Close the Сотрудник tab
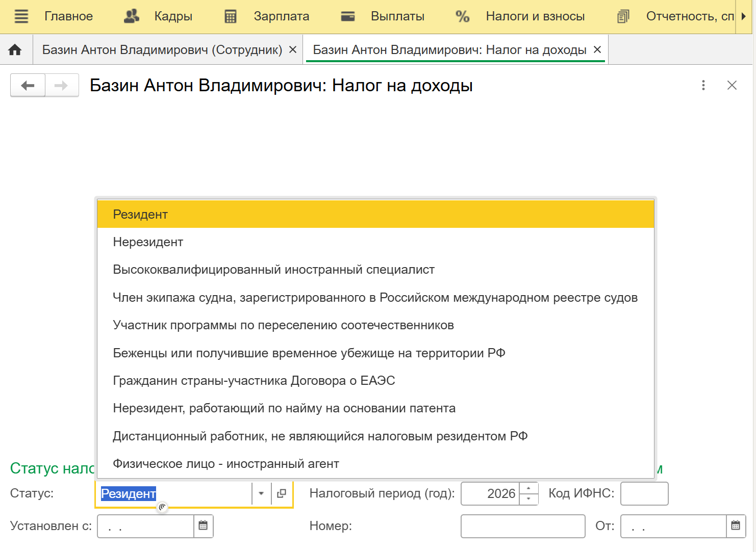The height and width of the screenshot is (552, 756). point(293,49)
